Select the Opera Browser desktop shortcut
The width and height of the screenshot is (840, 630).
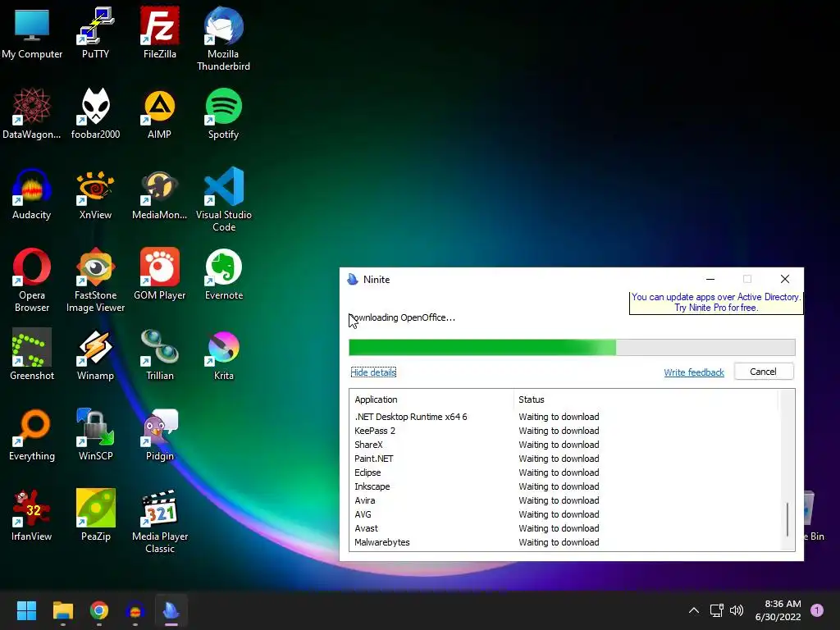pos(32,280)
